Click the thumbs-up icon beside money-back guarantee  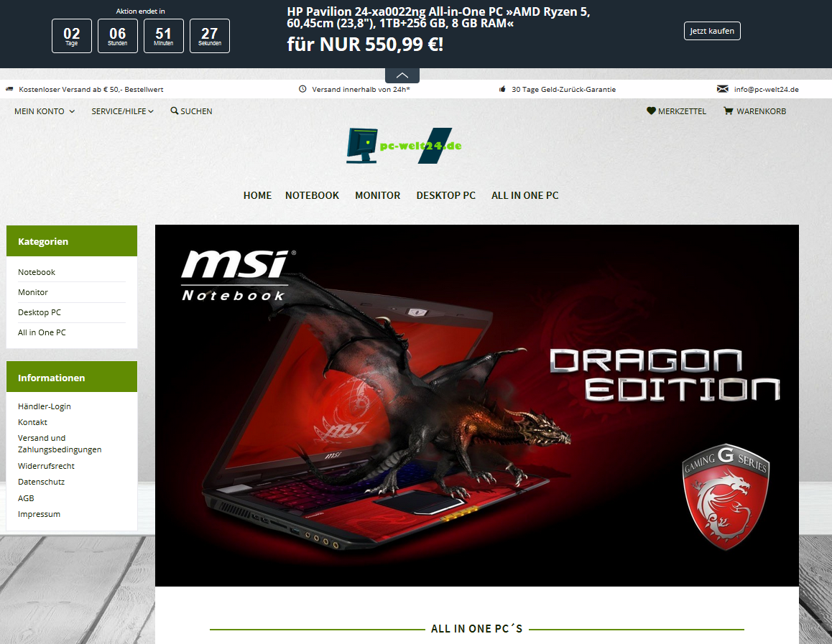click(502, 89)
